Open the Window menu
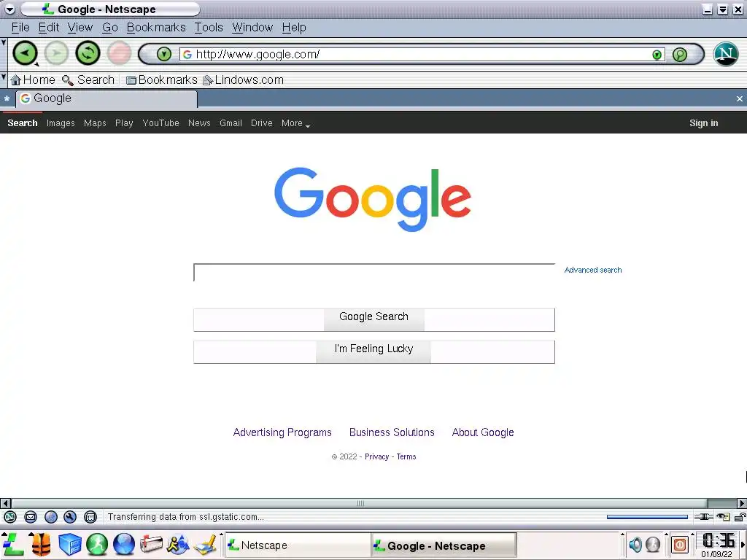The width and height of the screenshot is (747, 560). (x=252, y=28)
